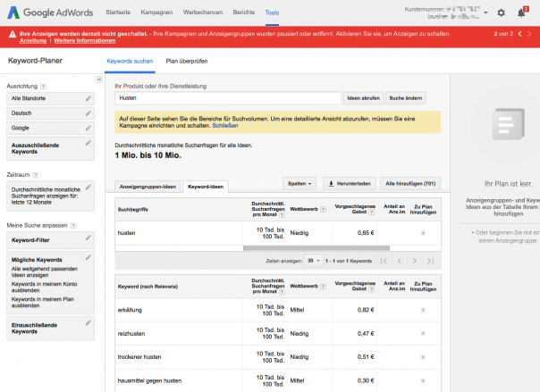The width and height of the screenshot is (540, 392).
Task: Add erkältung keyword to plan arrow
Action: pos(423,310)
